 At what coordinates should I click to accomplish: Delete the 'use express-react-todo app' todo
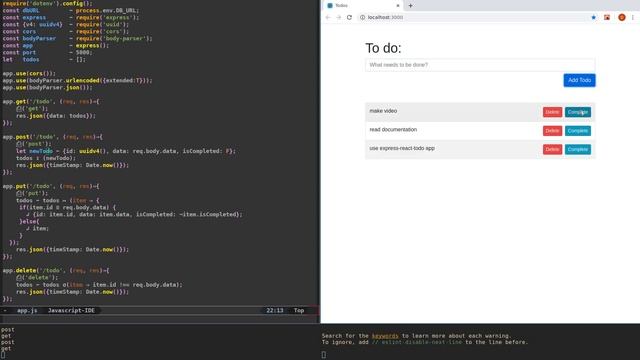[x=552, y=149]
